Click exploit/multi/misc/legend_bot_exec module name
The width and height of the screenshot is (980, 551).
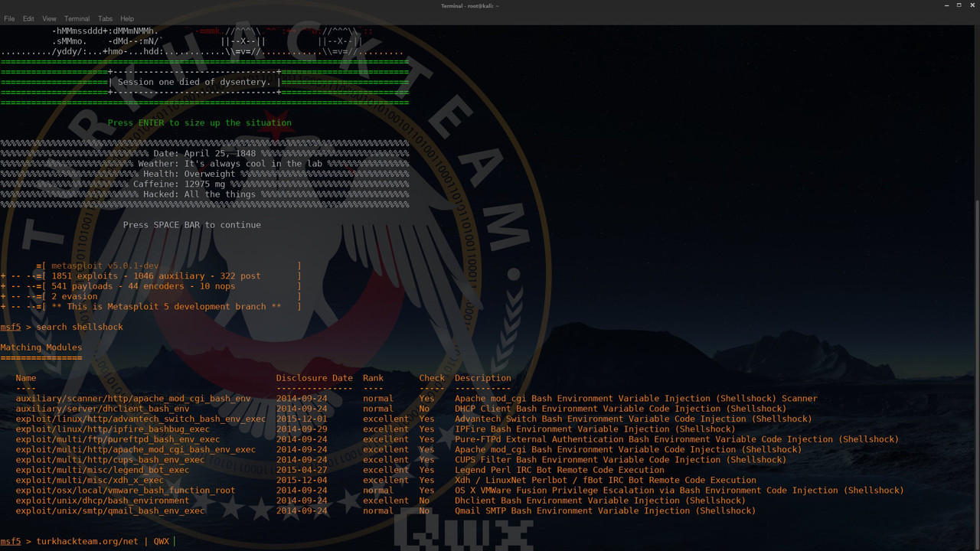click(103, 470)
